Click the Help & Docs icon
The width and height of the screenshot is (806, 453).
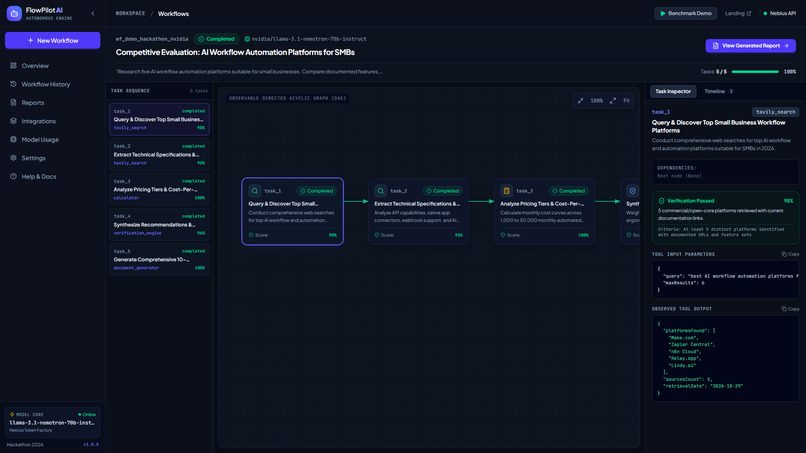coord(13,176)
